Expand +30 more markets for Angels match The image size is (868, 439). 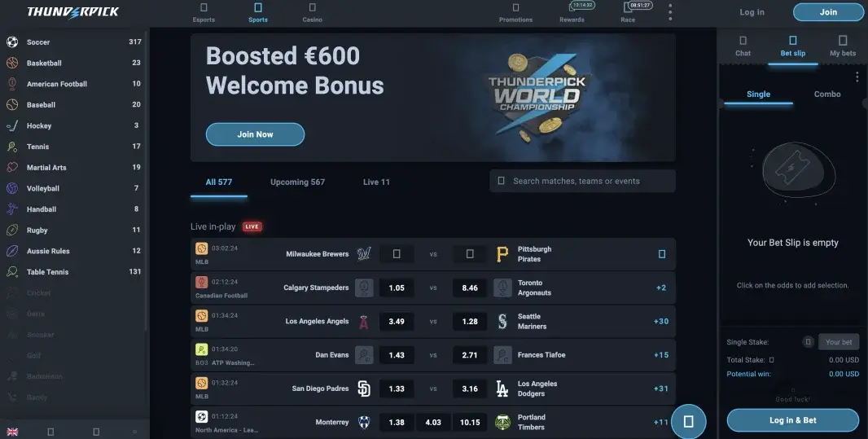(661, 322)
